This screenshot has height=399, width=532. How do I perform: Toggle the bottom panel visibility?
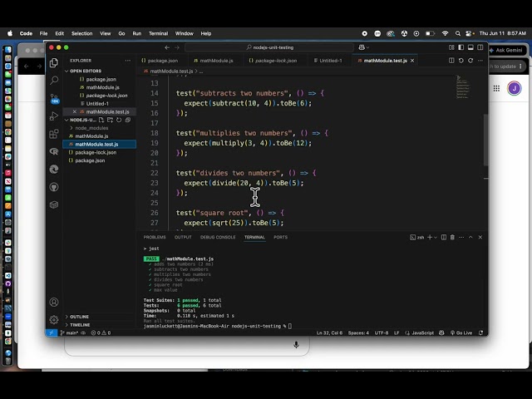[470, 47]
